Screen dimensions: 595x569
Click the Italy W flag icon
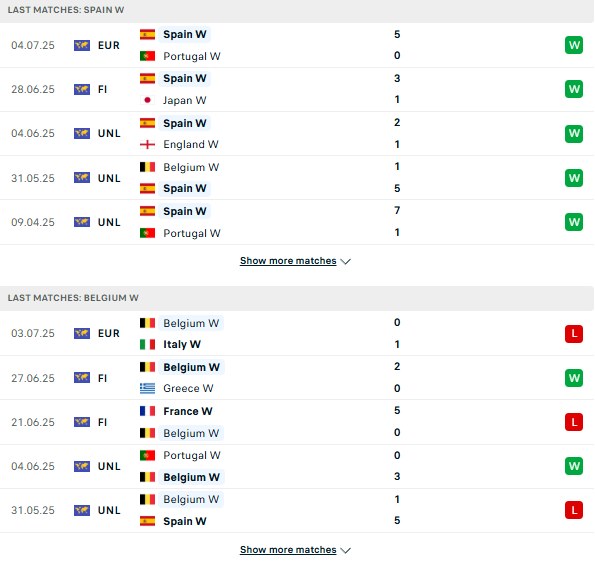[x=147, y=345]
